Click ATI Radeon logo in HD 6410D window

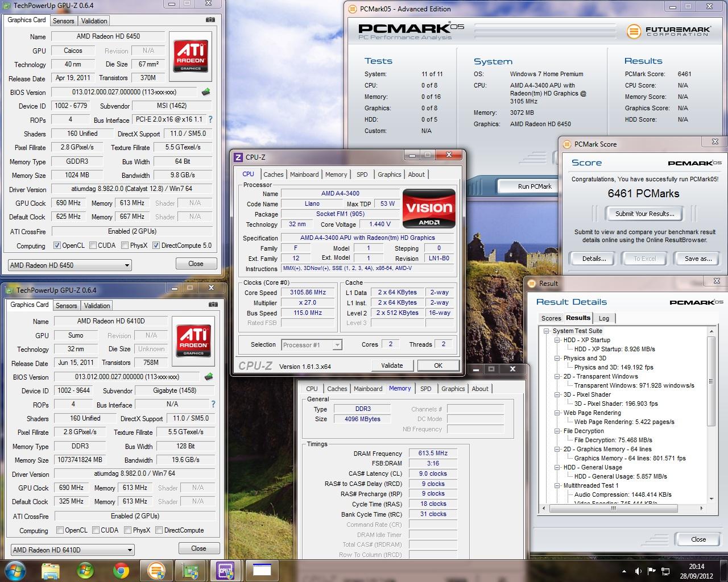tap(193, 340)
